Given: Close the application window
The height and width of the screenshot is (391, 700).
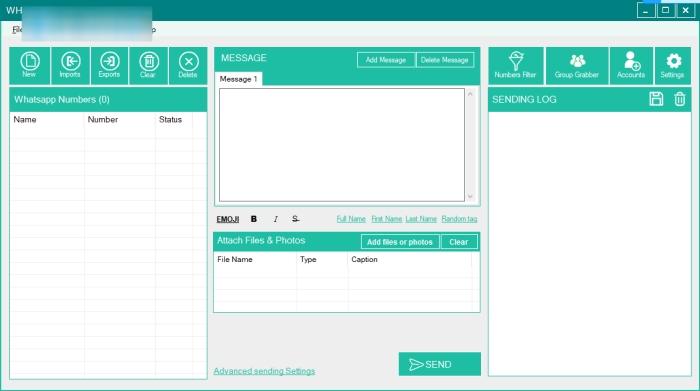Looking at the screenshot, I should (686, 10).
